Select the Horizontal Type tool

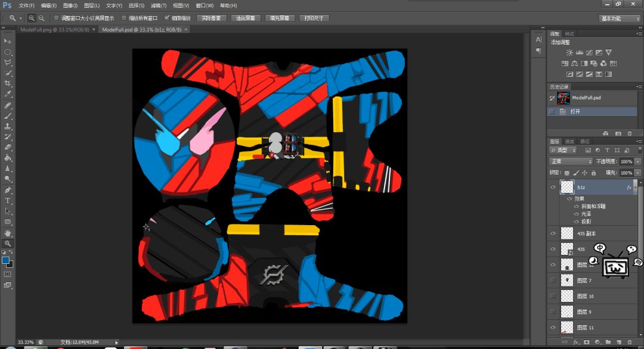point(7,201)
